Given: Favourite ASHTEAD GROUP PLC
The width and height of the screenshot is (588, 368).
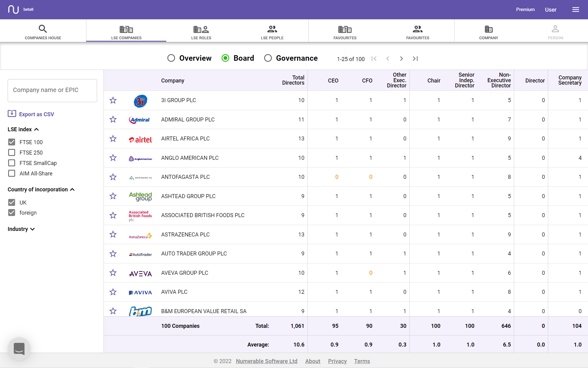Looking at the screenshot, I should (x=113, y=196).
